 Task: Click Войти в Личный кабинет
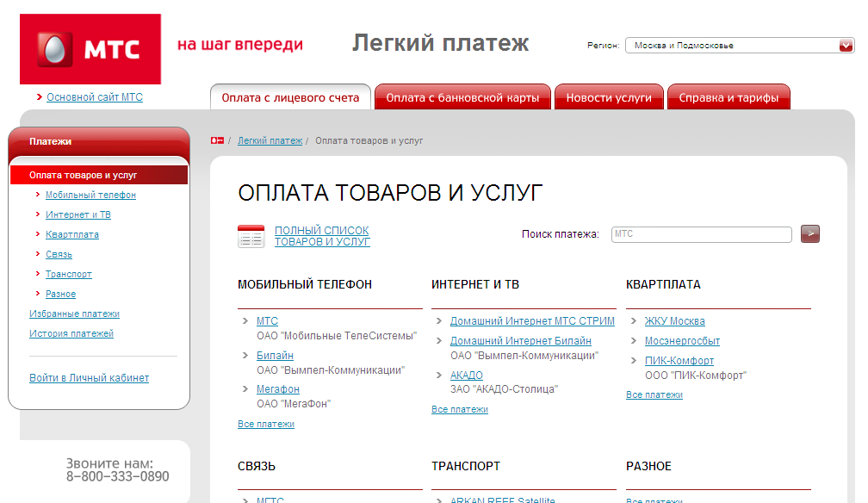(x=90, y=378)
